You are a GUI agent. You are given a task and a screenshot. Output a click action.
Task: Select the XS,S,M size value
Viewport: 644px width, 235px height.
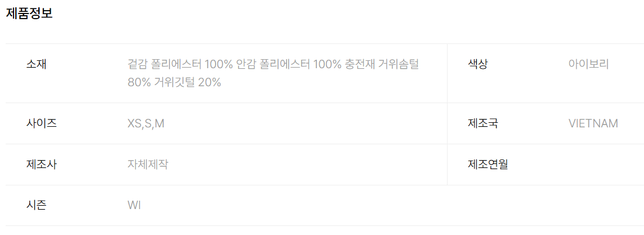(146, 123)
